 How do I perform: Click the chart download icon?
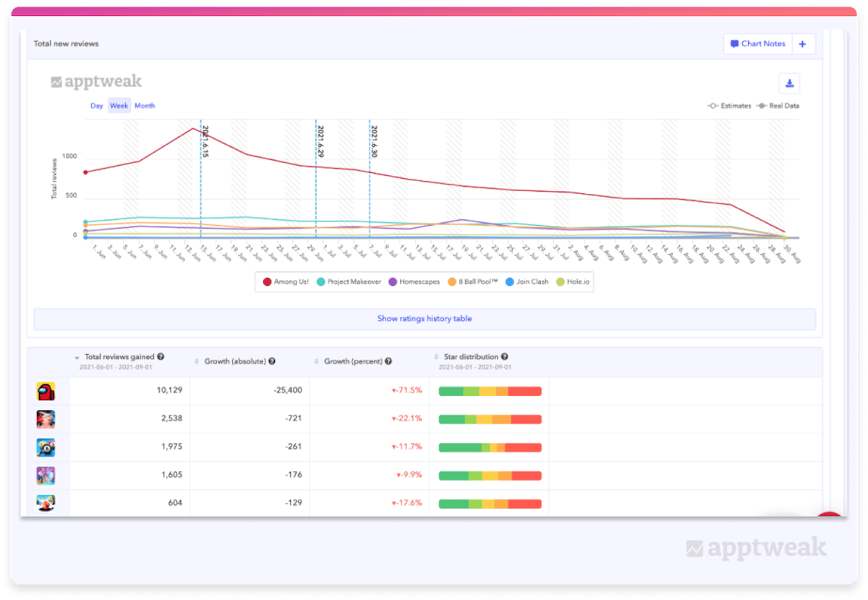[x=789, y=84]
